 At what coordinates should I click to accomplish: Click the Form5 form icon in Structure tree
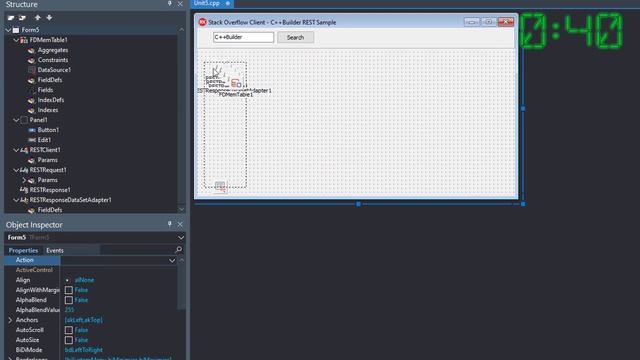click(16, 30)
